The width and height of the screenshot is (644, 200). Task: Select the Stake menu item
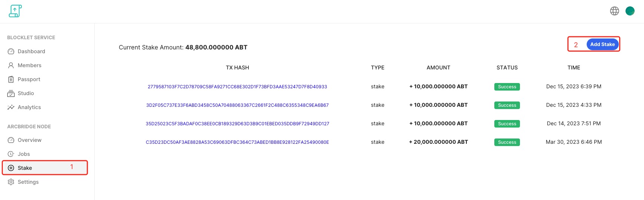pyautogui.click(x=25, y=168)
